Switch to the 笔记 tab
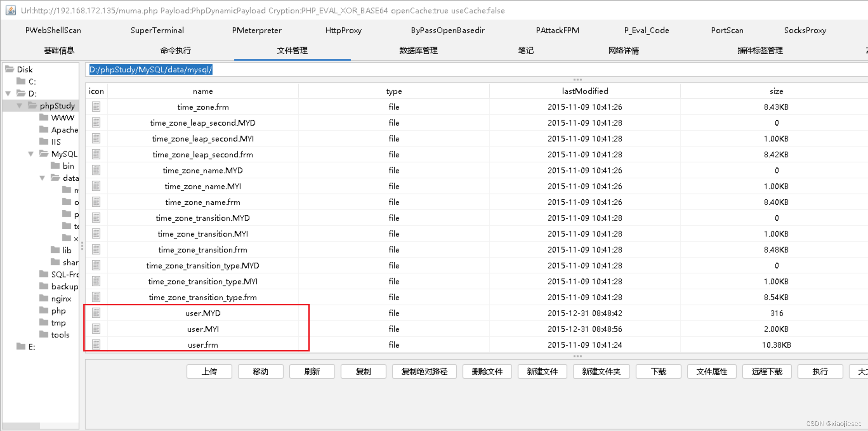 526,50
